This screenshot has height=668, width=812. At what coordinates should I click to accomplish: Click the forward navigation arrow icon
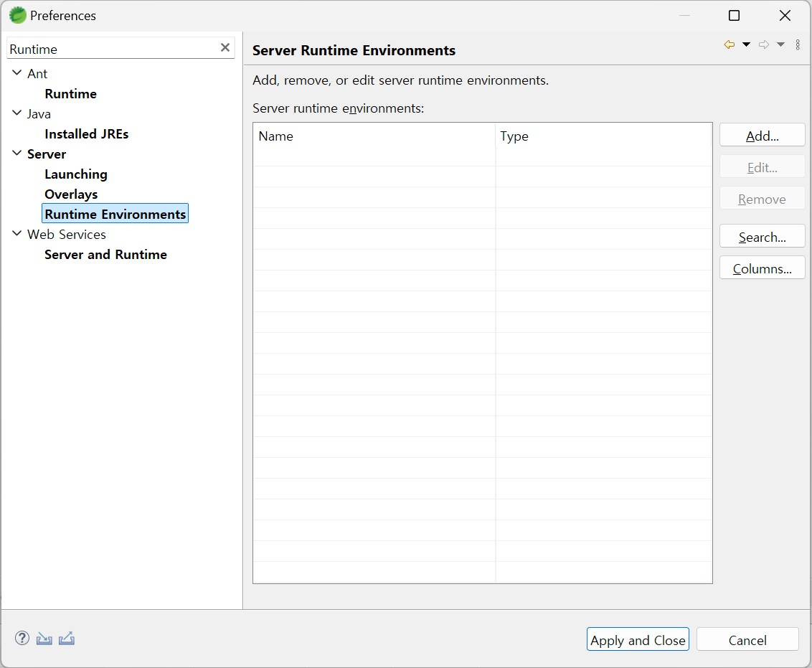[x=764, y=44]
